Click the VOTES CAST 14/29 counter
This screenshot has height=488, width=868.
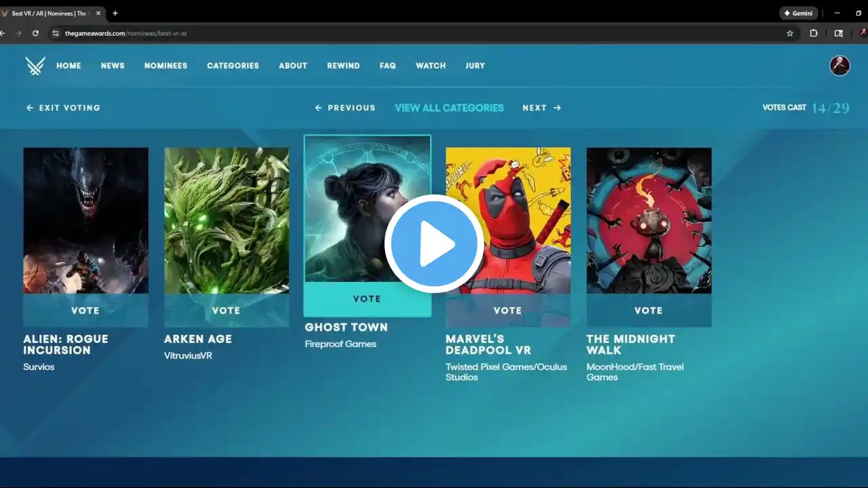pos(806,108)
